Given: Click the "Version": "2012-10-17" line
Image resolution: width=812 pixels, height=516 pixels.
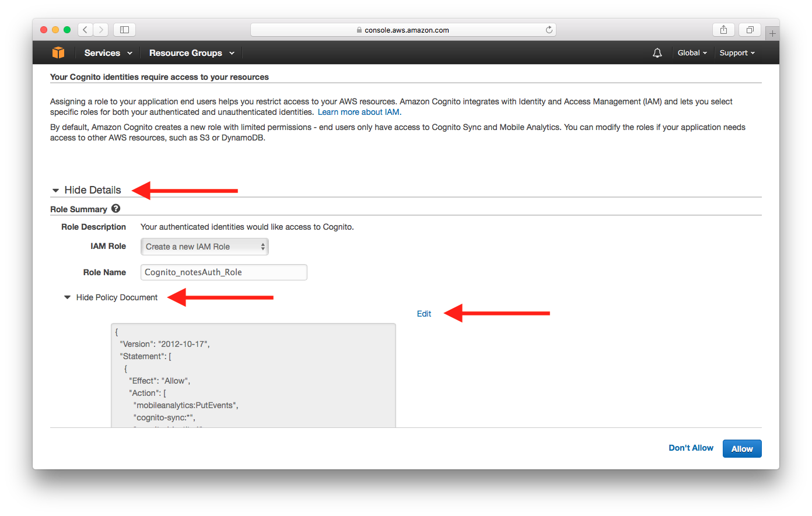Looking at the screenshot, I should pos(165,344).
